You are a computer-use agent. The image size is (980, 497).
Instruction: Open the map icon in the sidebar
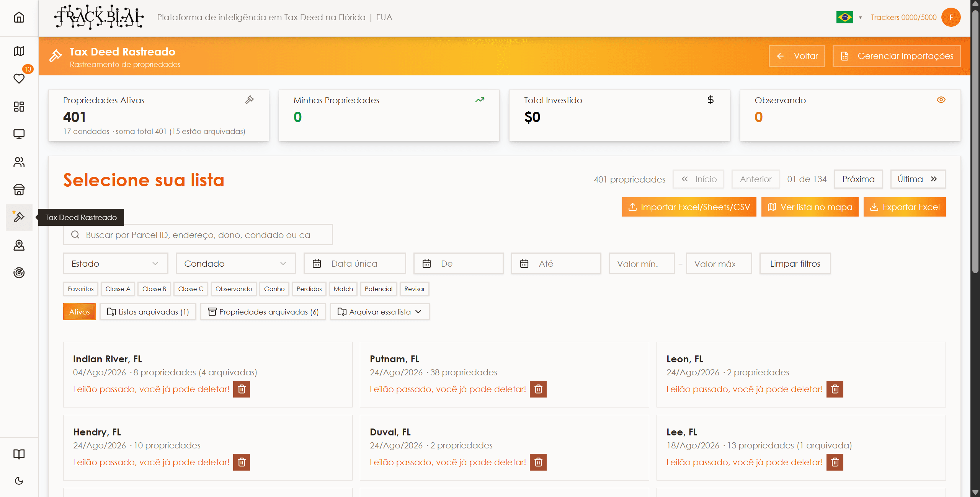19,51
